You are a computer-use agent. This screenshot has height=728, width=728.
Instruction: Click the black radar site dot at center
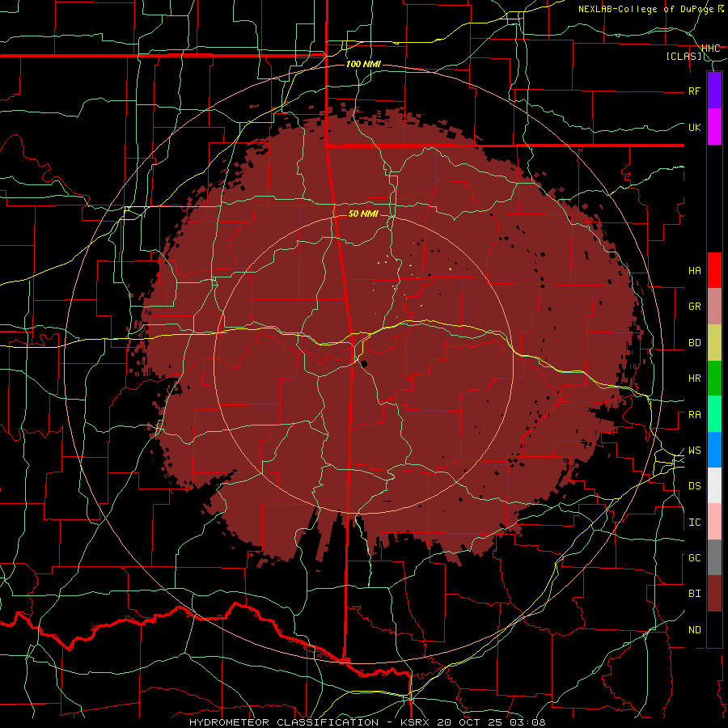(x=363, y=363)
